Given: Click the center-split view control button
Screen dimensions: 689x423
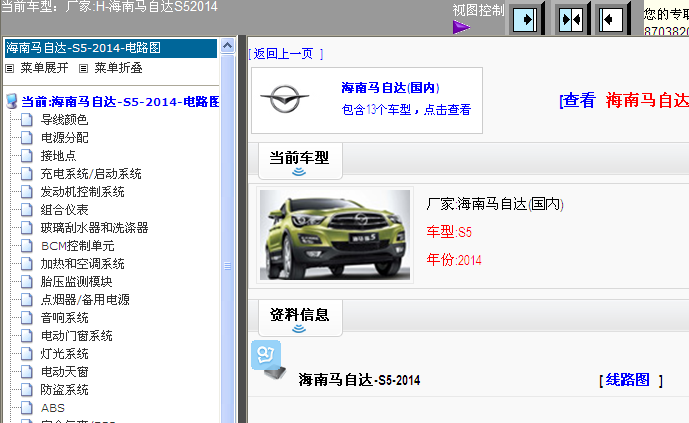Looking at the screenshot, I should tap(571, 19).
